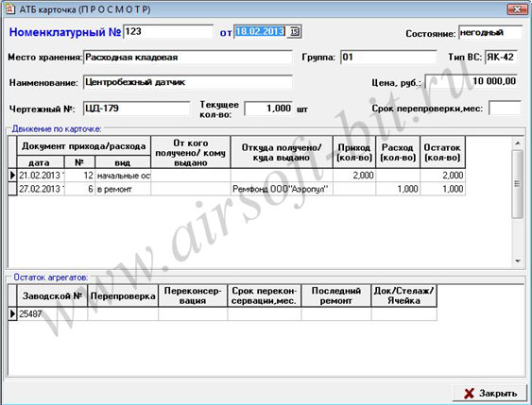Screen dimensions: 532x405
Task: Click the Срок перепроверки,мес field
Action: (505, 108)
